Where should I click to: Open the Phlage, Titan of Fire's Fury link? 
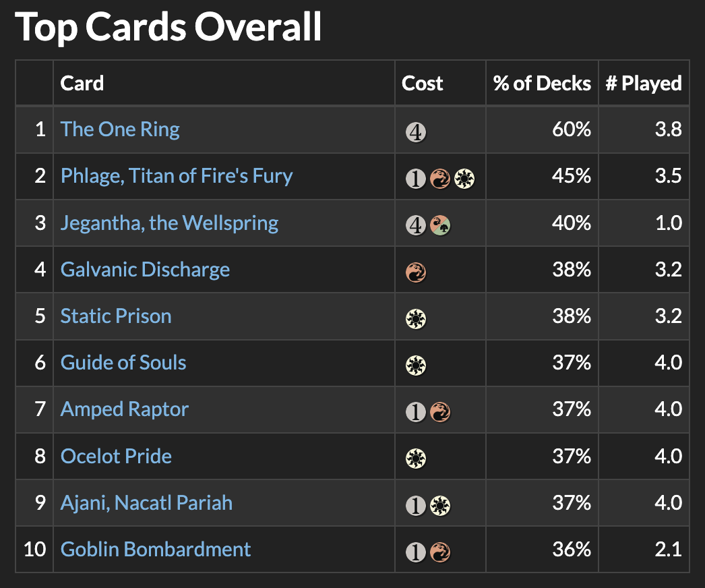[x=177, y=176]
